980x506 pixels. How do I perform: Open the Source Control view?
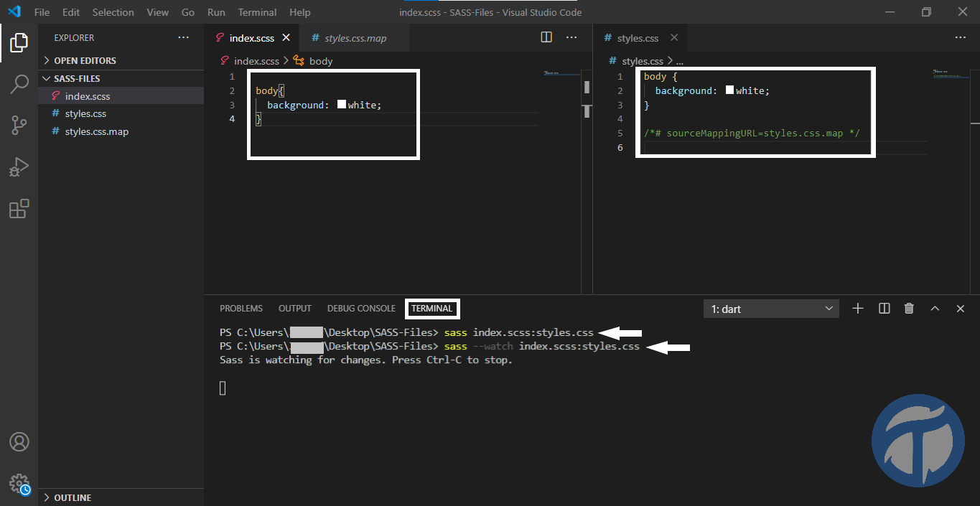coord(19,126)
